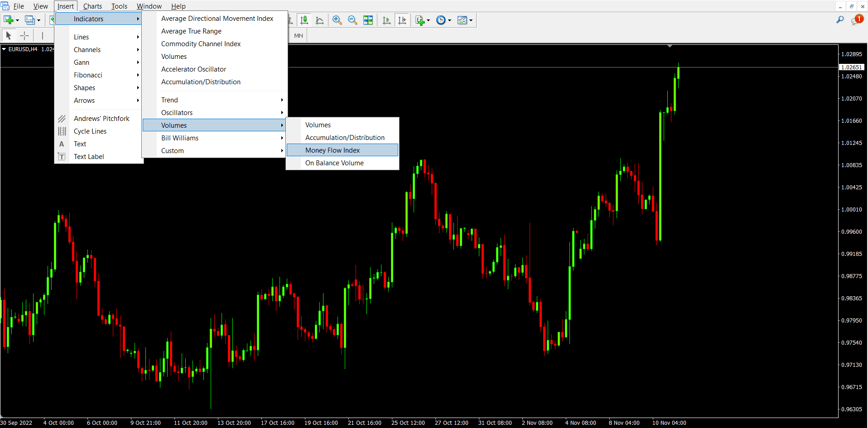Click the Zoom In magnifier icon
This screenshot has width=868, height=428.
tap(337, 20)
